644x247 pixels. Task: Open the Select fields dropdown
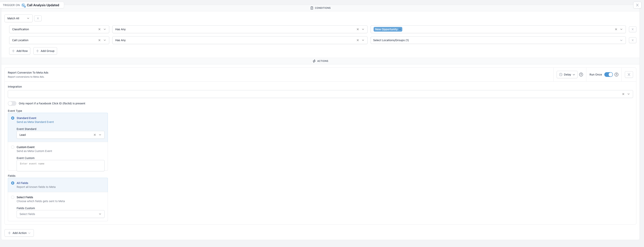pos(61,214)
